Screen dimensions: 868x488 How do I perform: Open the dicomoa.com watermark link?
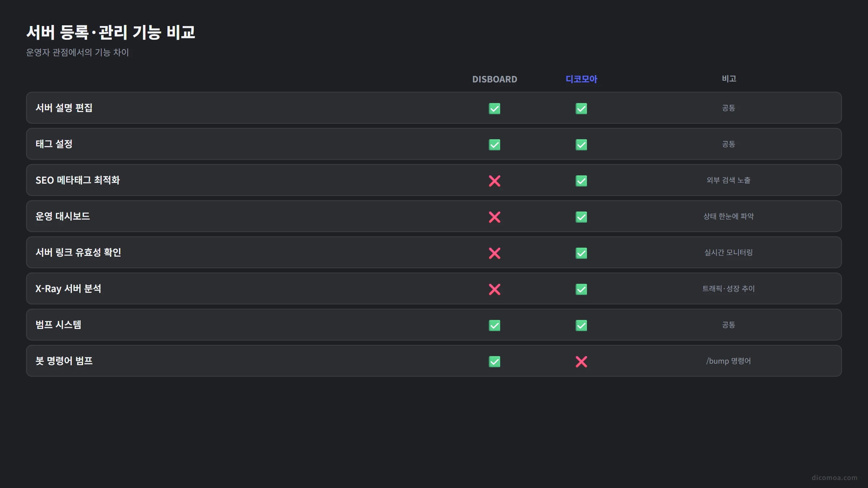[834, 478]
